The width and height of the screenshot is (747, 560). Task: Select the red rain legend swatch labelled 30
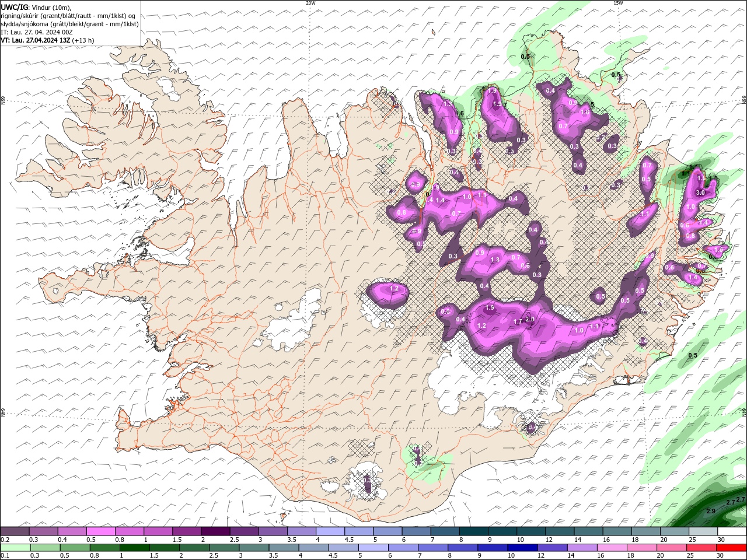[x=731, y=547]
